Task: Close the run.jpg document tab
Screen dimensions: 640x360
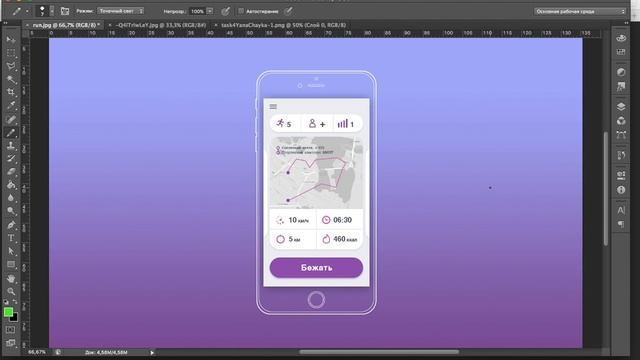Action: pyautogui.click(x=27, y=25)
